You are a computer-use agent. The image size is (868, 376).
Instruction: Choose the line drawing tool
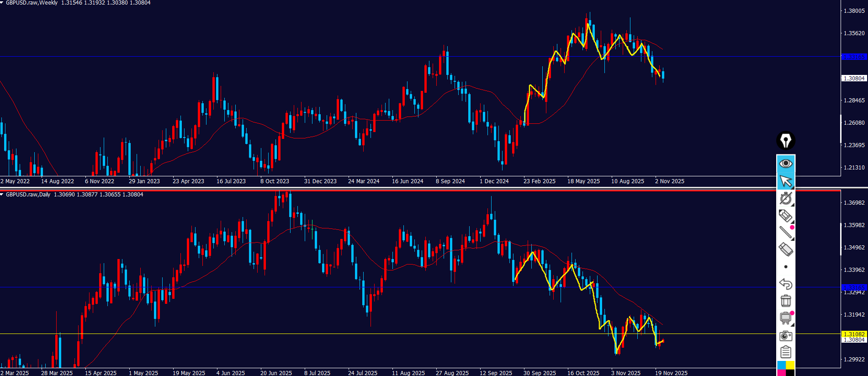[x=785, y=233]
